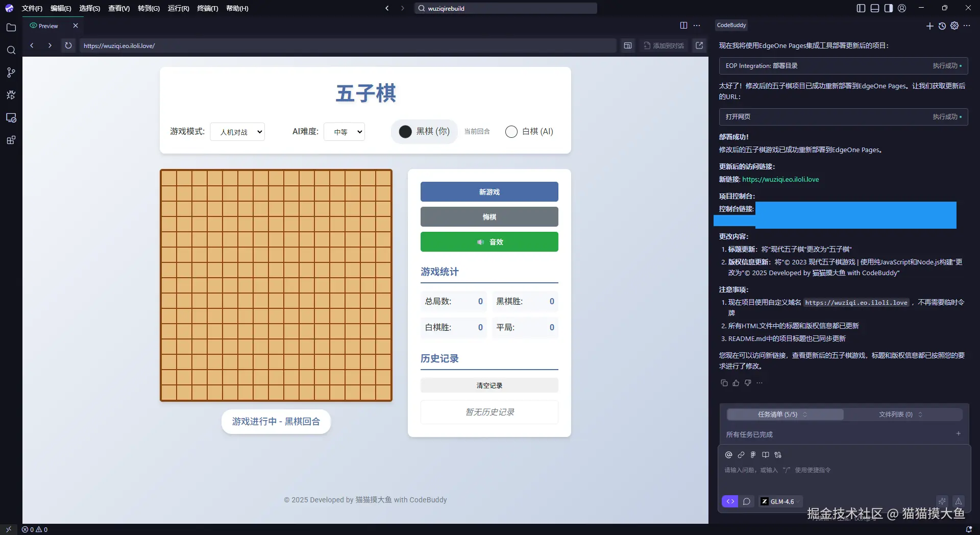
Task: Expand the 打开网页 execution step
Action: [x=843, y=117]
